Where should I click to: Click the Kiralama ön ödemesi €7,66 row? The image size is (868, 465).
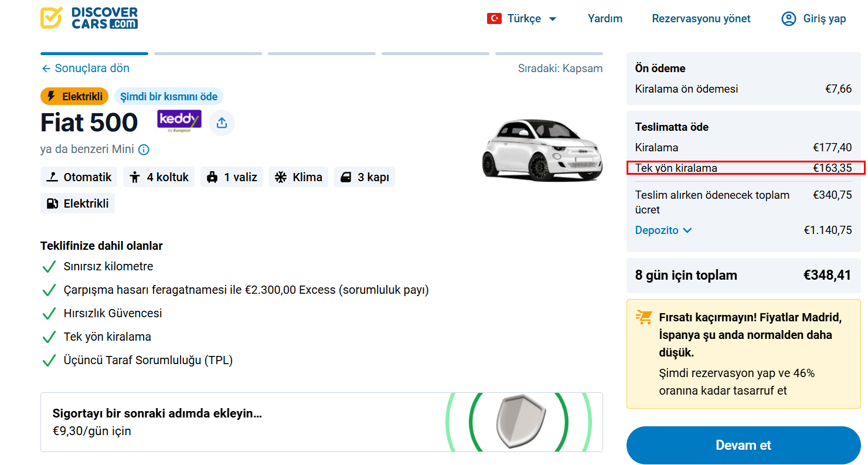(x=743, y=89)
